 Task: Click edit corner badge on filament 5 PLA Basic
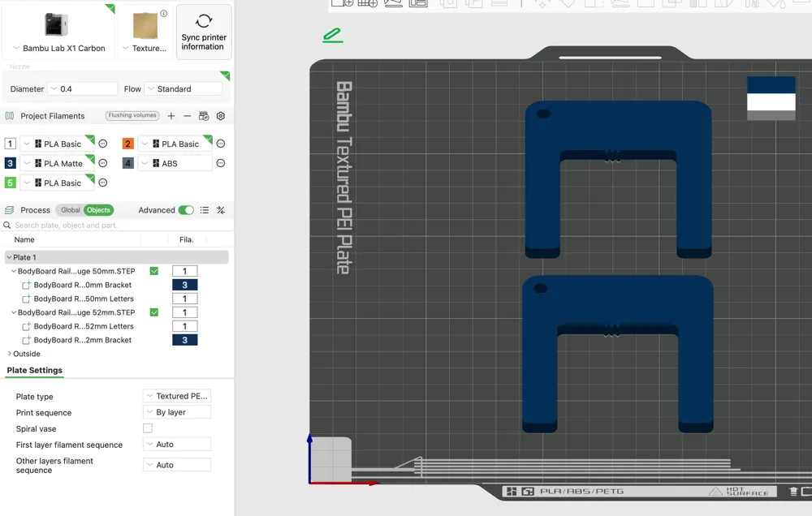(x=90, y=178)
